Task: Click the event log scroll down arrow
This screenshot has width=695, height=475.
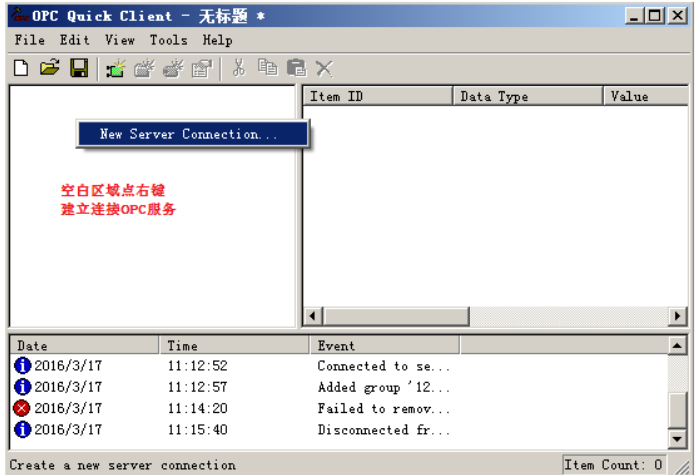Action: point(677,439)
